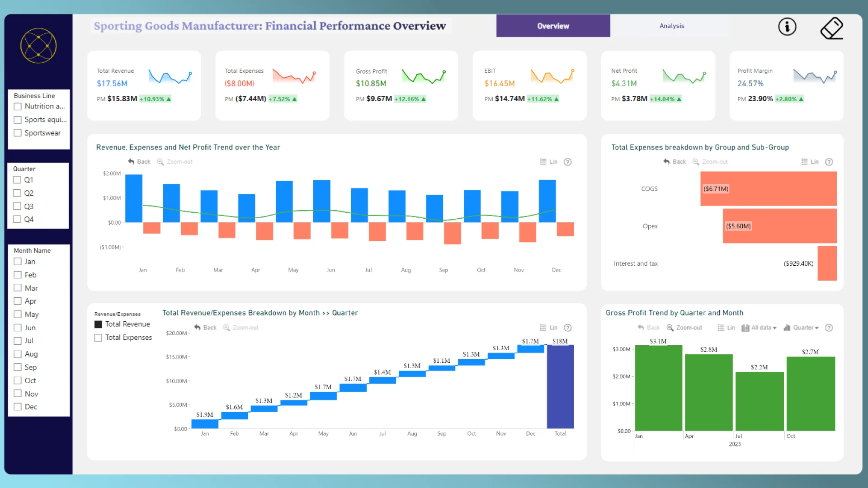The width and height of the screenshot is (868, 488).
Task: Click the January revenue bar in trend chart
Action: tap(134, 198)
